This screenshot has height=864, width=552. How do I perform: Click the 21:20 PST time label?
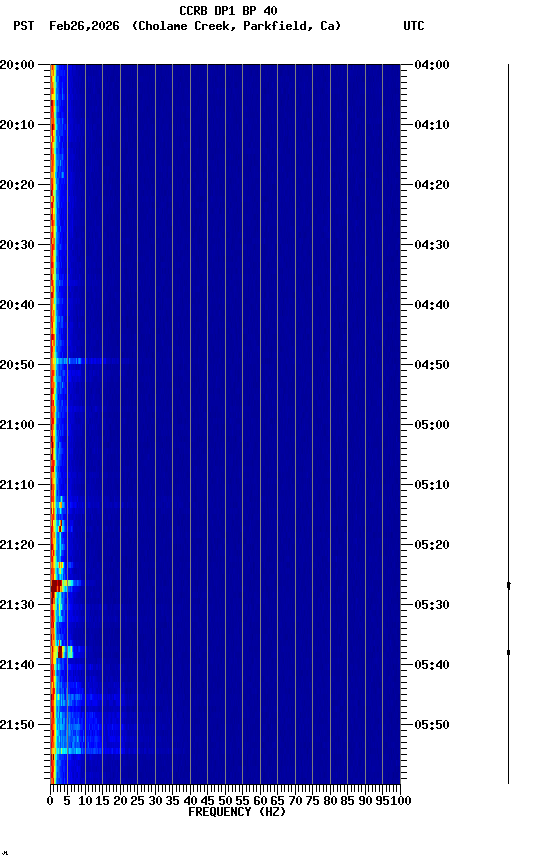17,546
